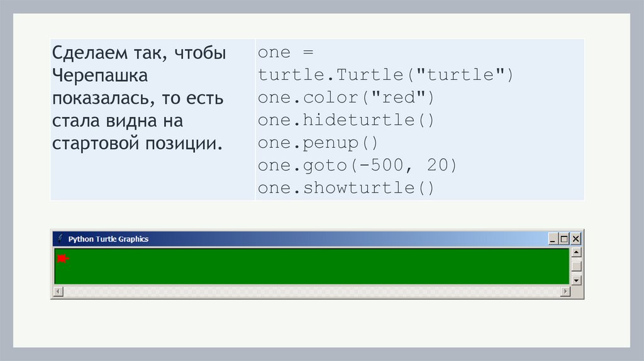Image resolution: width=644 pixels, height=361 pixels.
Task: Click the turtle.Turtle("turtle") code line
Action: [386, 75]
